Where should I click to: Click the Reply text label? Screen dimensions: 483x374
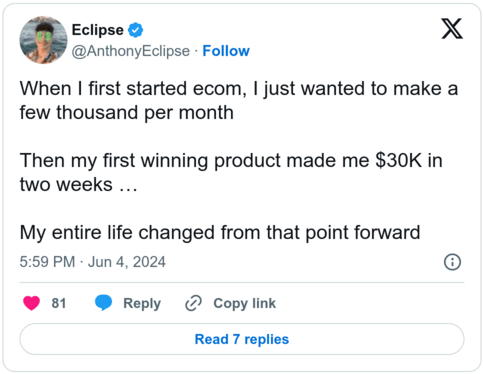pyautogui.click(x=142, y=304)
